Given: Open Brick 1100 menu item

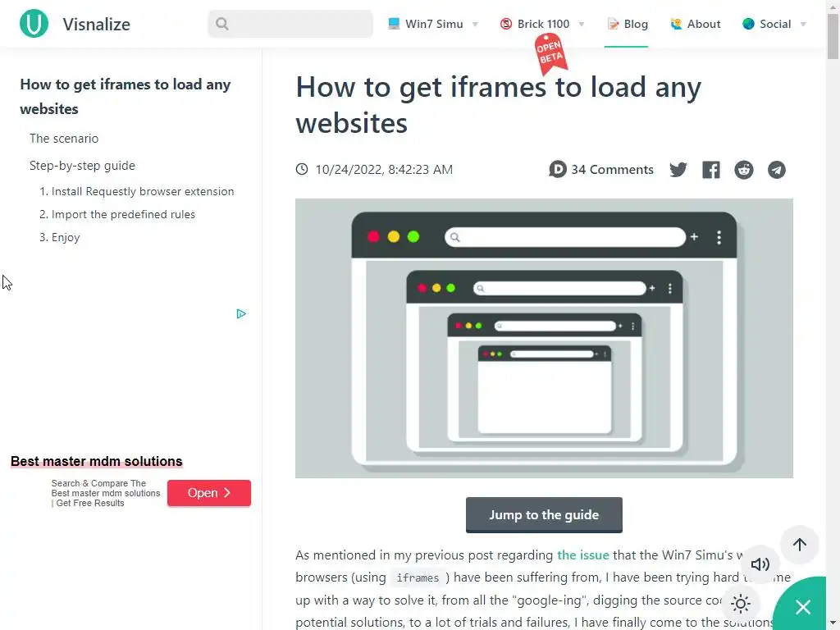Looking at the screenshot, I should 542,24.
